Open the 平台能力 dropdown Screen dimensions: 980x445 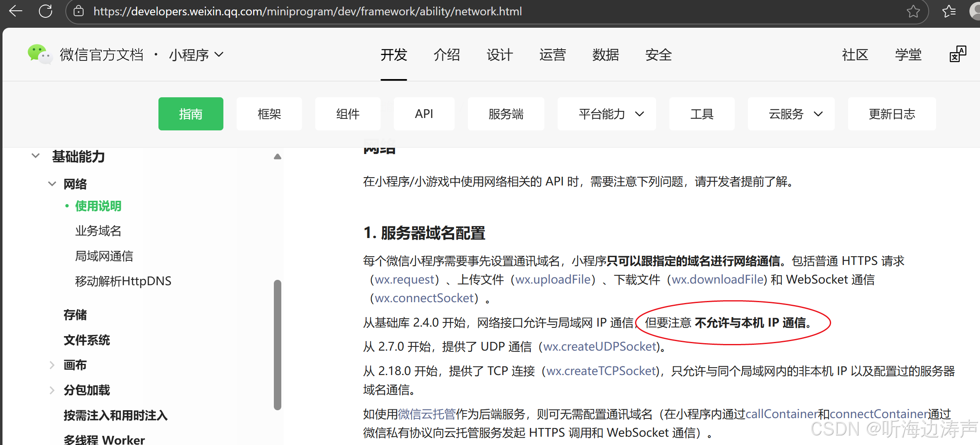pos(606,114)
